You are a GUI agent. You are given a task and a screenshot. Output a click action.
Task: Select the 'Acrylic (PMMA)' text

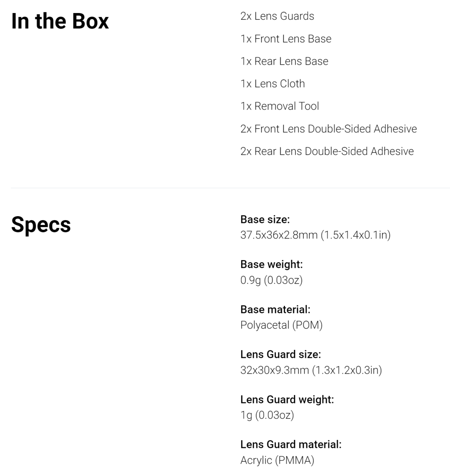pos(277,461)
